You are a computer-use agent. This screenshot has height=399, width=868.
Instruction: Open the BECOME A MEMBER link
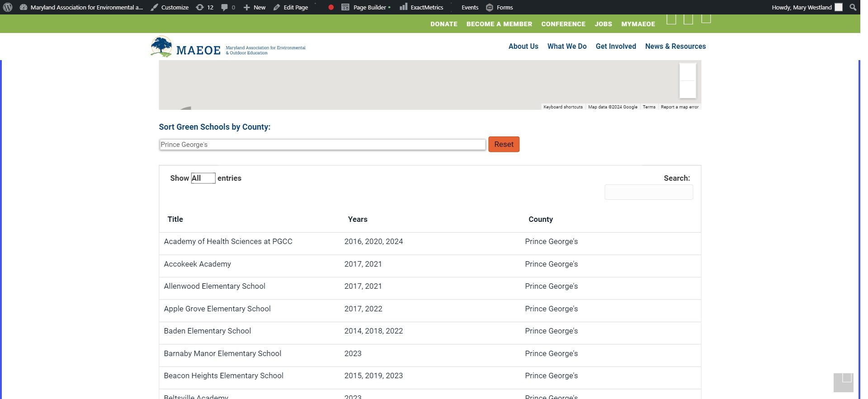(x=499, y=24)
